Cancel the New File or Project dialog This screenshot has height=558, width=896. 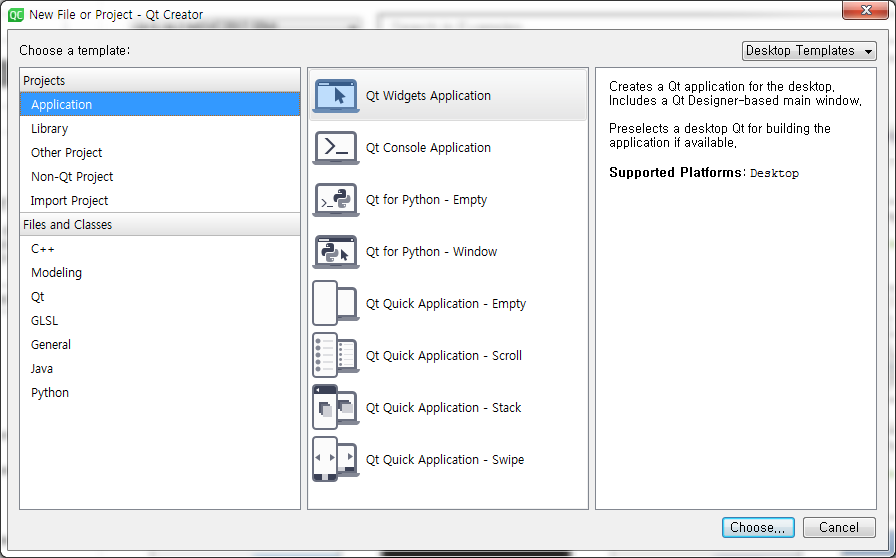coord(839,527)
